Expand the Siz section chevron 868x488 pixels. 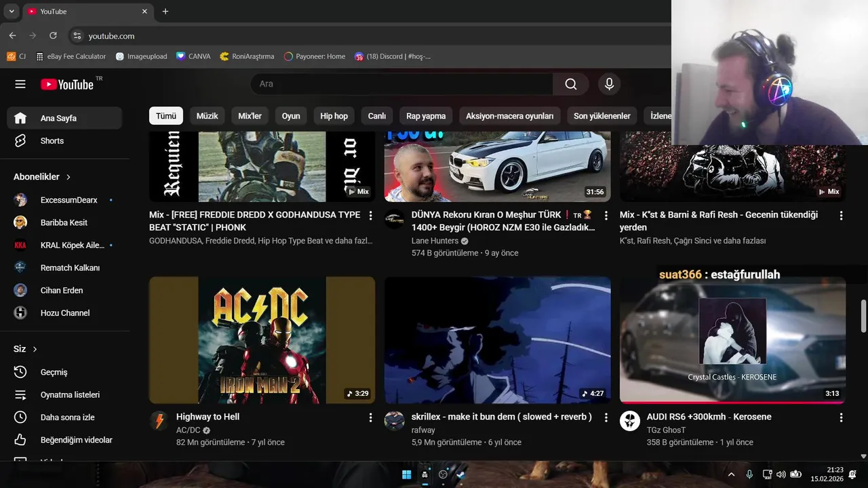pyautogui.click(x=35, y=349)
